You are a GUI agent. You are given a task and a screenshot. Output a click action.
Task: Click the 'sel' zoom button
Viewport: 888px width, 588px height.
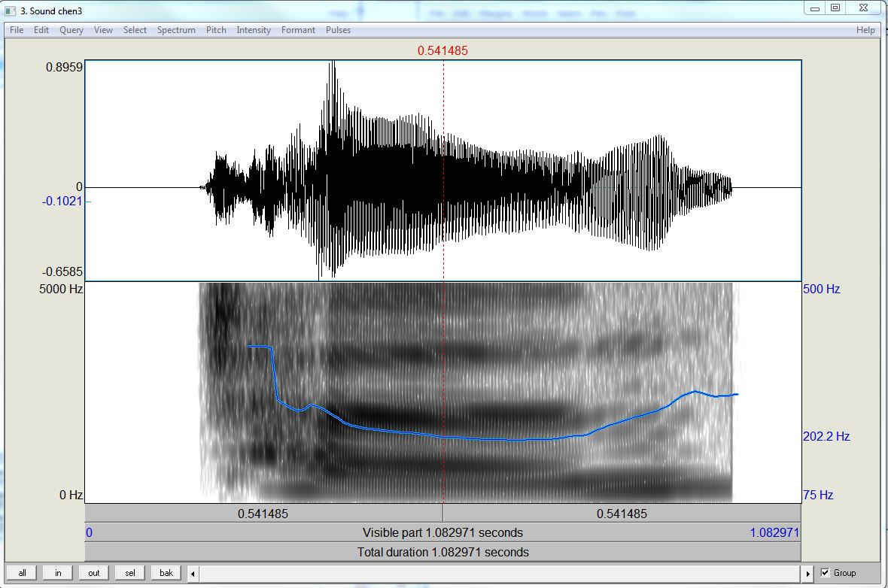[x=130, y=573]
